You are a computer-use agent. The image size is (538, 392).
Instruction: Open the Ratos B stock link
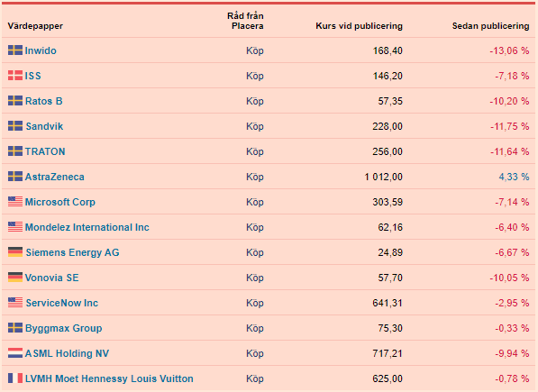click(43, 101)
